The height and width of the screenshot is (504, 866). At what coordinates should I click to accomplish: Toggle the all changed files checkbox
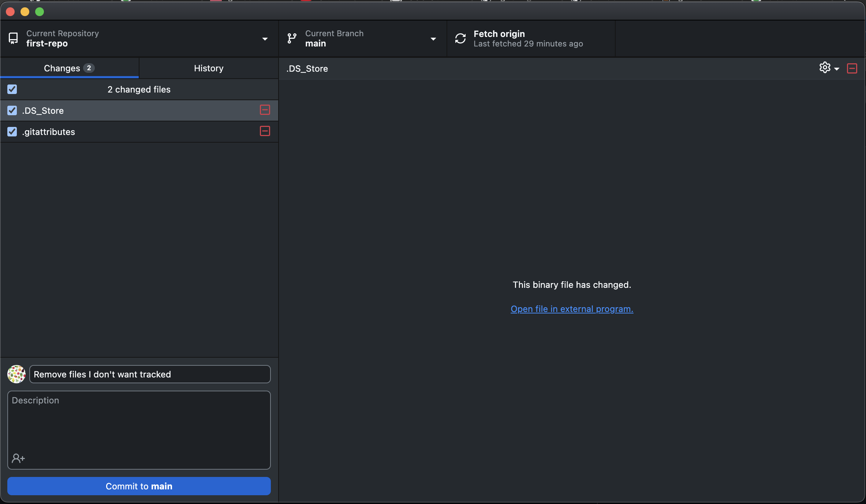(12, 89)
